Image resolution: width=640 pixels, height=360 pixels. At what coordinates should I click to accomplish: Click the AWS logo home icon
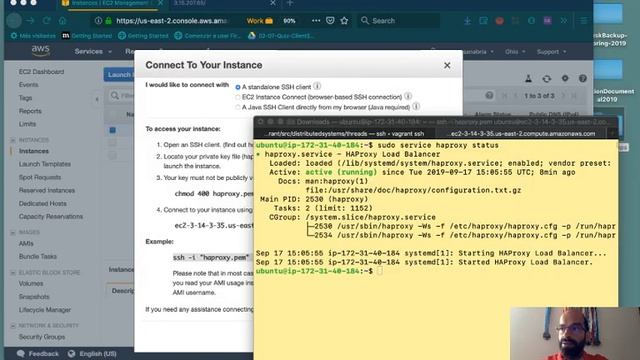[40, 51]
